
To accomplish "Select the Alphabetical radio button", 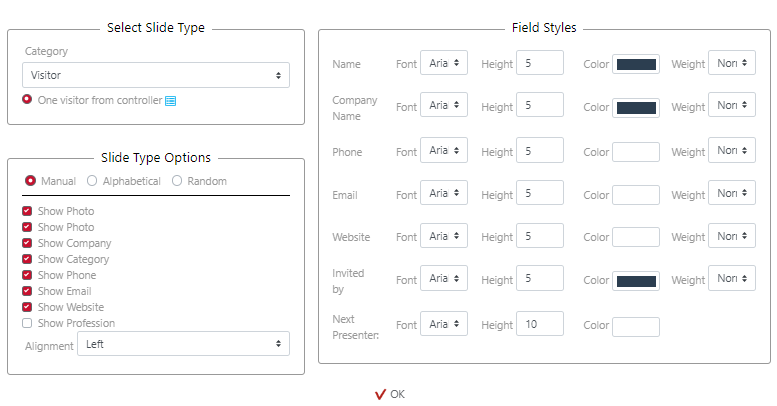I will pos(92,181).
